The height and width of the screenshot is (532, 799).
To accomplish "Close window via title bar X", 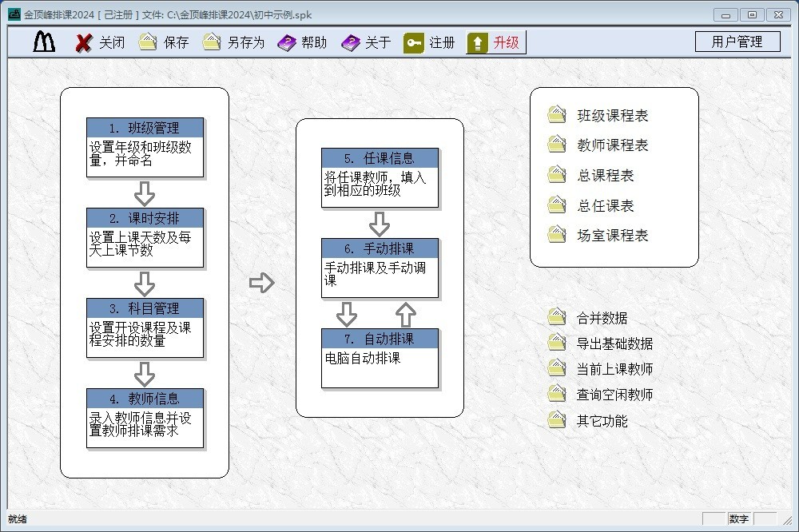I will point(778,14).
